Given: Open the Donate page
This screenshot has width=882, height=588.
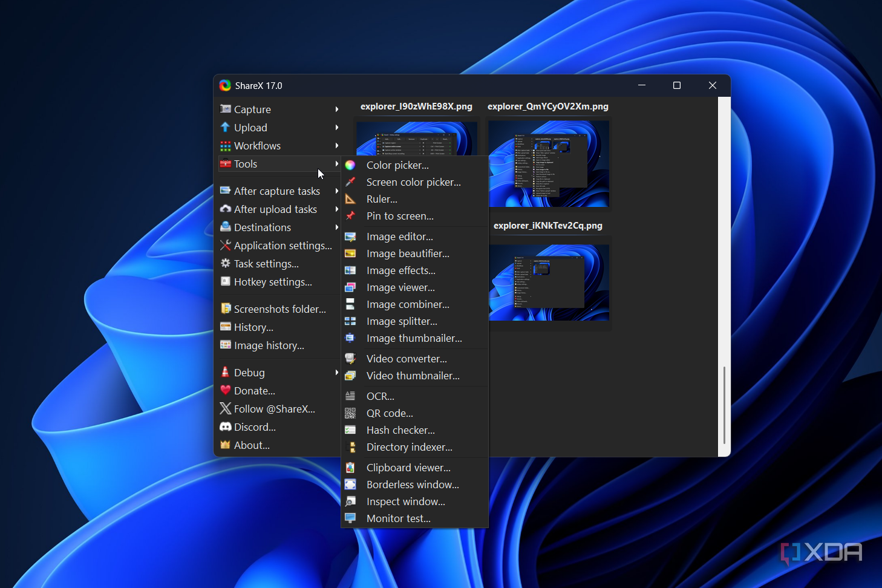Looking at the screenshot, I should click(x=254, y=391).
